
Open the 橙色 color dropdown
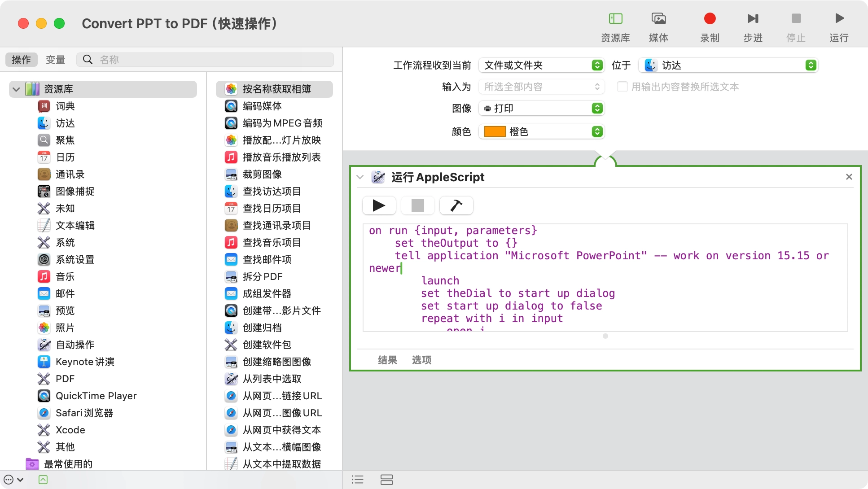[x=541, y=131]
